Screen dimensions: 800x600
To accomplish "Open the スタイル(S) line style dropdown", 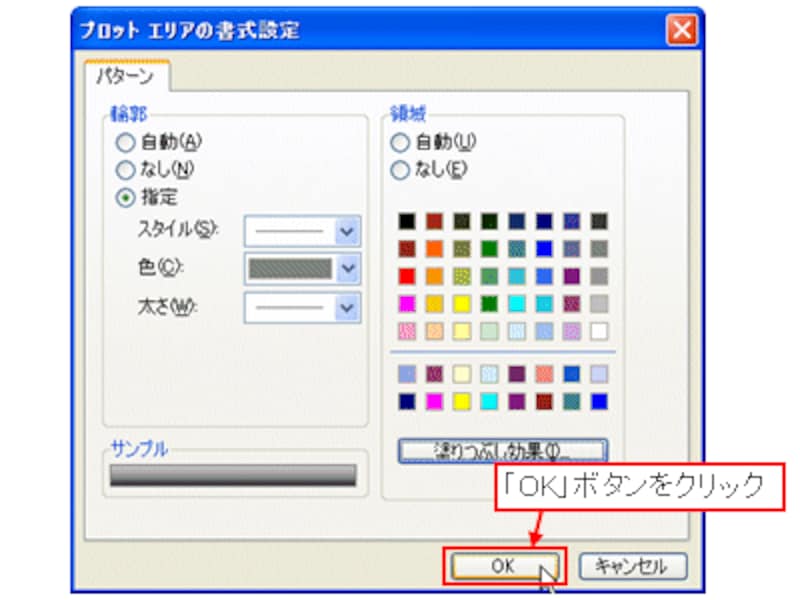I will [x=347, y=231].
